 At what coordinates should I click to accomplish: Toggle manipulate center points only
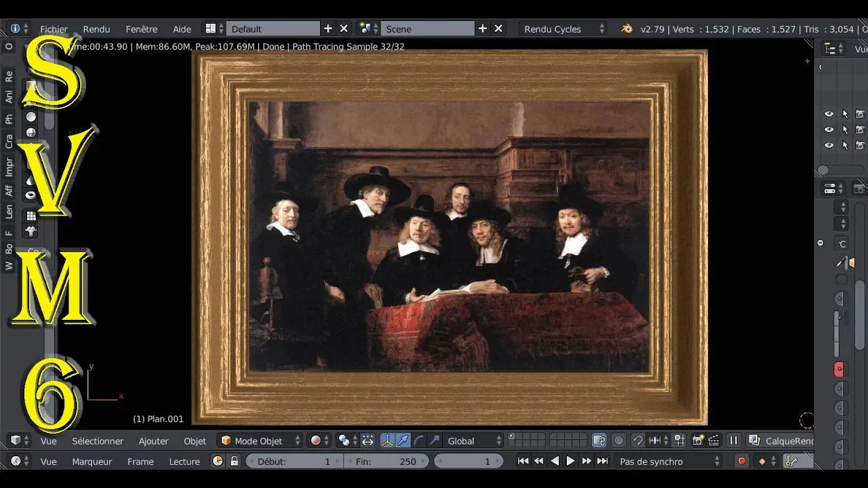368,441
